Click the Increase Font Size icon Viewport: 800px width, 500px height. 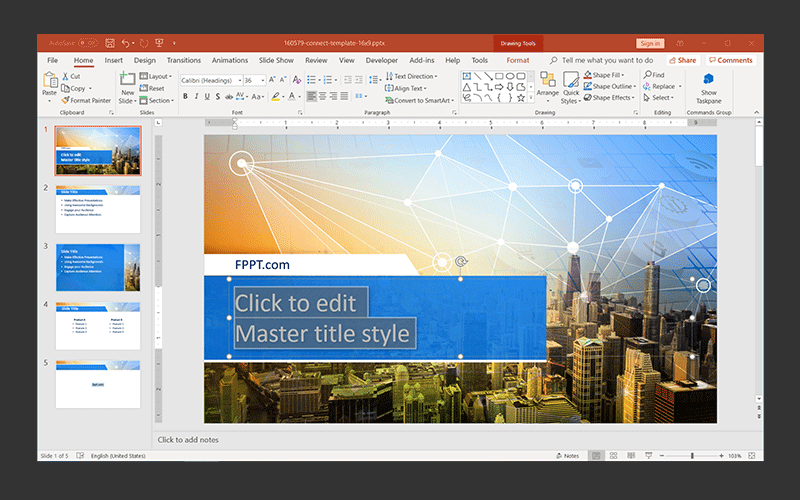click(272, 79)
